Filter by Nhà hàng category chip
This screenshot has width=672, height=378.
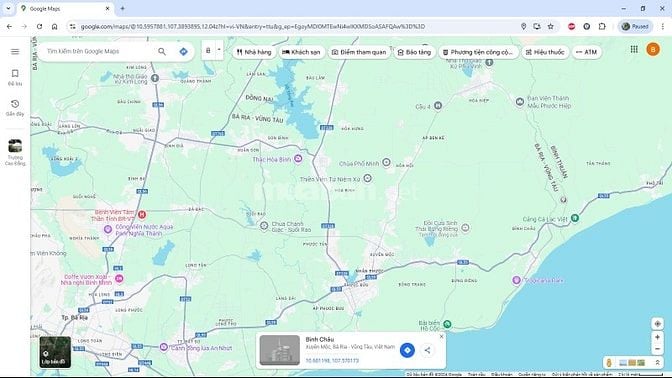[254, 52]
